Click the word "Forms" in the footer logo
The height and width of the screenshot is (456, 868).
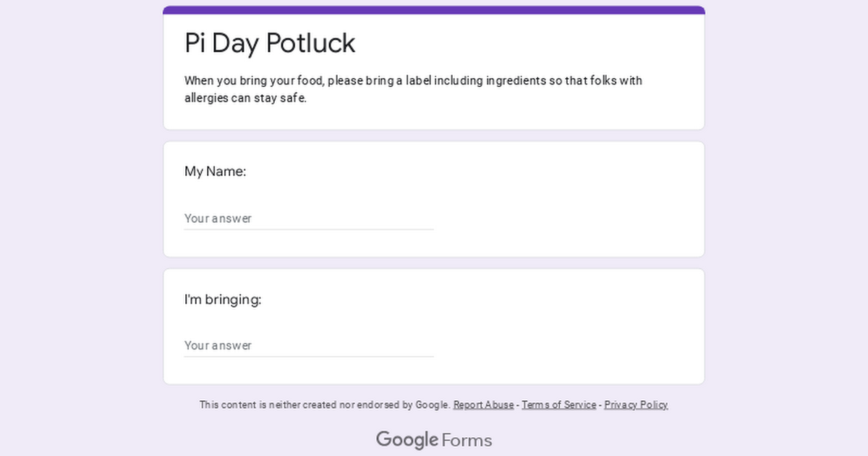(x=467, y=440)
